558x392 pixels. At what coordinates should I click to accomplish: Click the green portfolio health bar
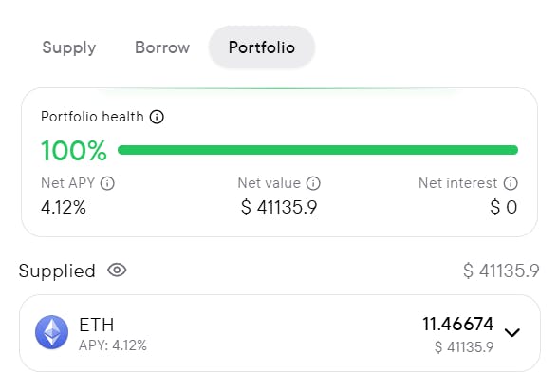coord(318,150)
